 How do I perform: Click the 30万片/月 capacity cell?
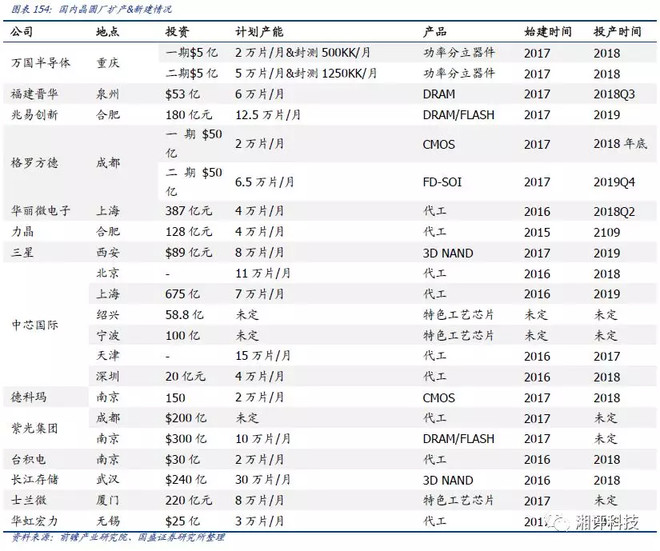(x=263, y=479)
